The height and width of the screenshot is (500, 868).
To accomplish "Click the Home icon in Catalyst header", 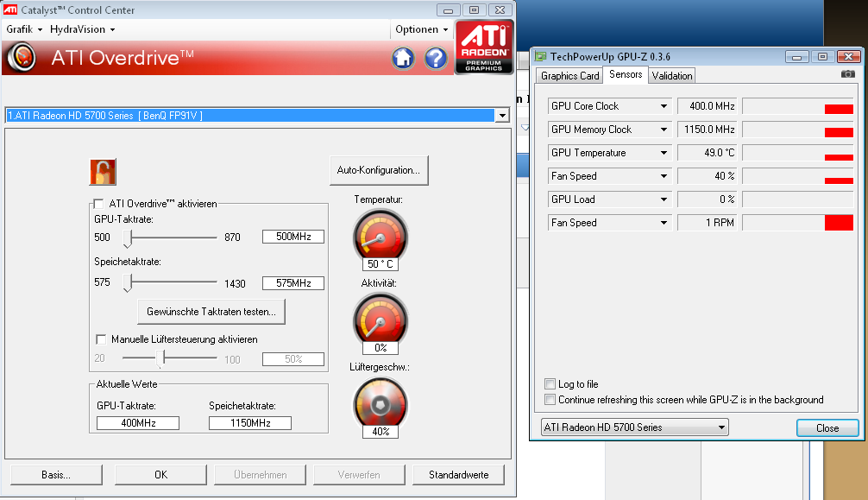I will tap(403, 58).
